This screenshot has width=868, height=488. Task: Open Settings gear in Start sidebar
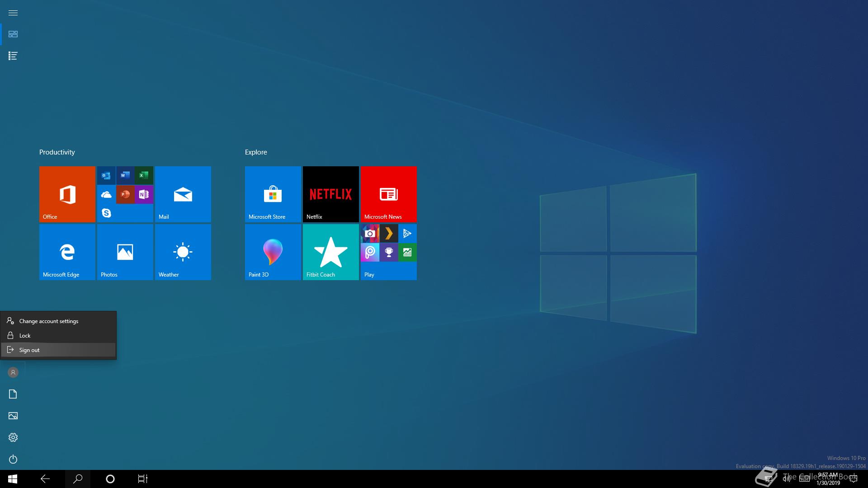pyautogui.click(x=13, y=437)
